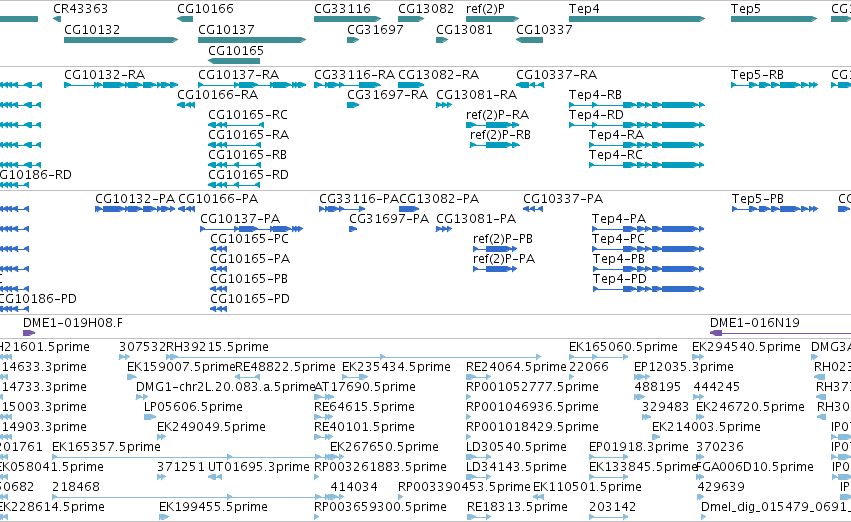Select EST EK235434.5prime
This screenshot has height=522, width=851.
pos(355,377)
